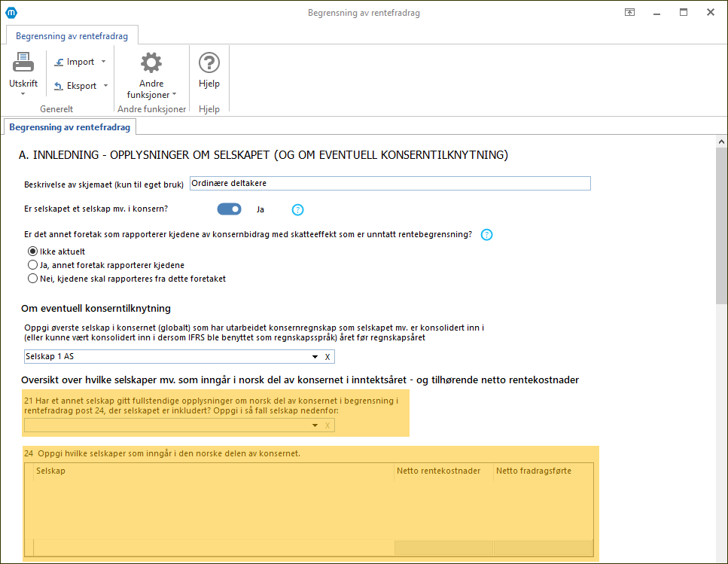This screenshot has height=564, width=728.
Task: Open the Import menu button
Action: (80, 62)
